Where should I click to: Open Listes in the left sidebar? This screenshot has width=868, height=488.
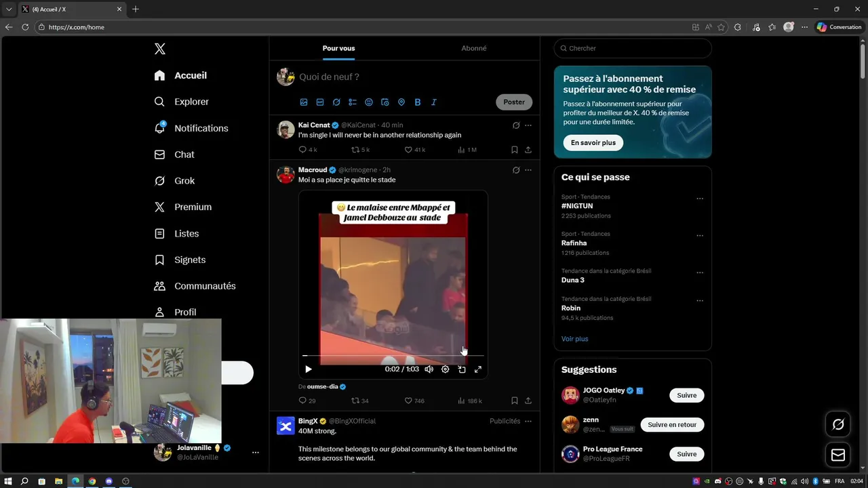click(177, 233)
